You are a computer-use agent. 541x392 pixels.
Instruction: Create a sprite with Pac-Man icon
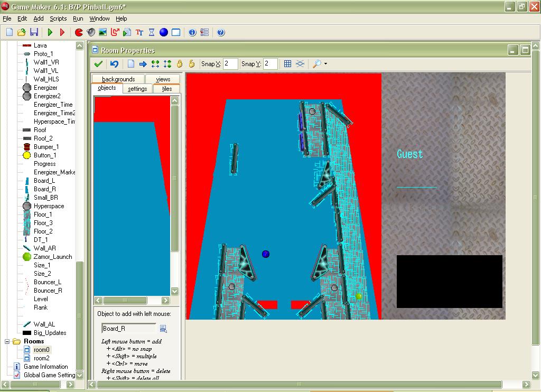79,32
